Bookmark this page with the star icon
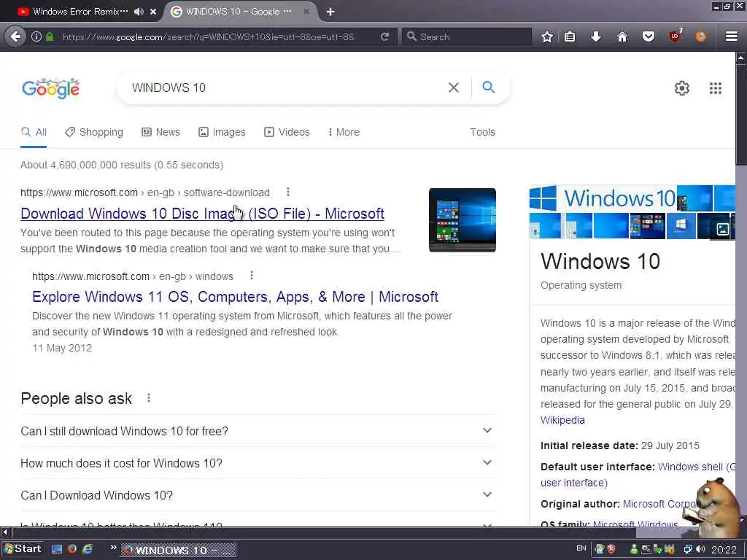The width and height of the screenshot is (747, 560). 547,36
